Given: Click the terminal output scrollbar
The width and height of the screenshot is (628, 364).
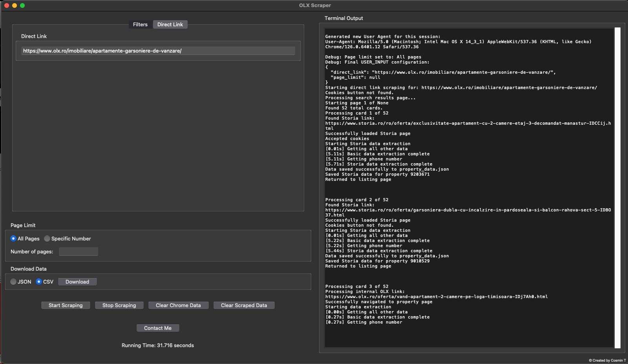Looking at the screenshot, I should click(x=617, y=187).
